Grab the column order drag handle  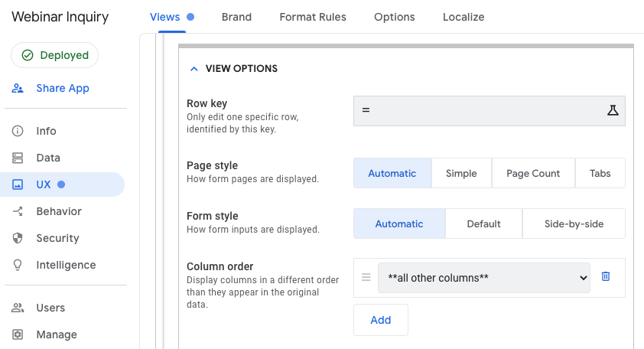point(366,277)
